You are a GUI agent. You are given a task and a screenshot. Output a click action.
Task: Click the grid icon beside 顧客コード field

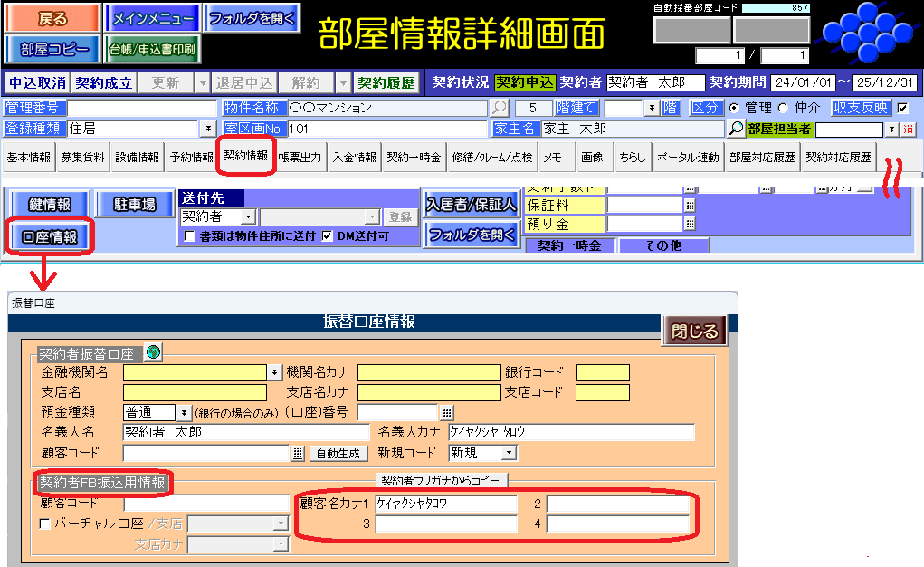pos(298,453)
